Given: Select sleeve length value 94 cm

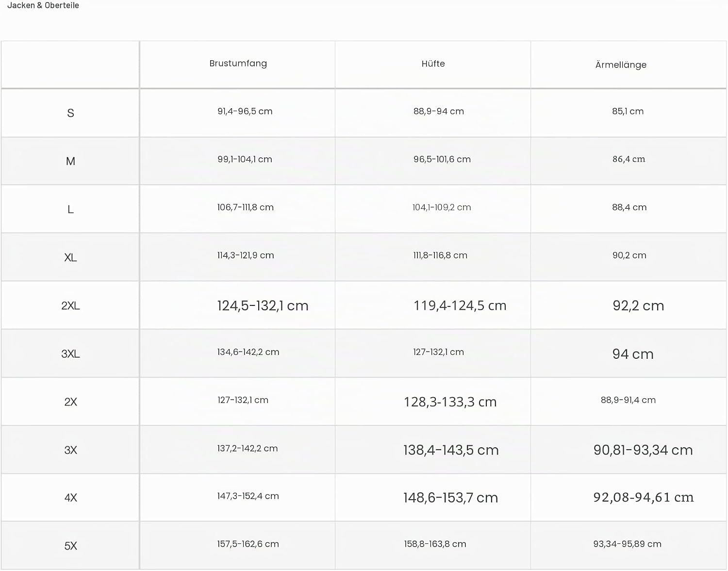Looking at the screenshot, I should pos(633,354).
